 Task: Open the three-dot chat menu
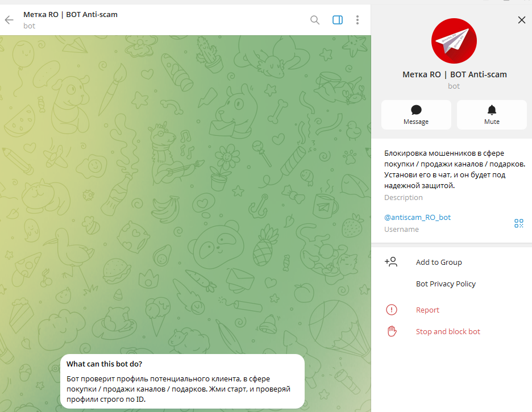coord(358,20)
